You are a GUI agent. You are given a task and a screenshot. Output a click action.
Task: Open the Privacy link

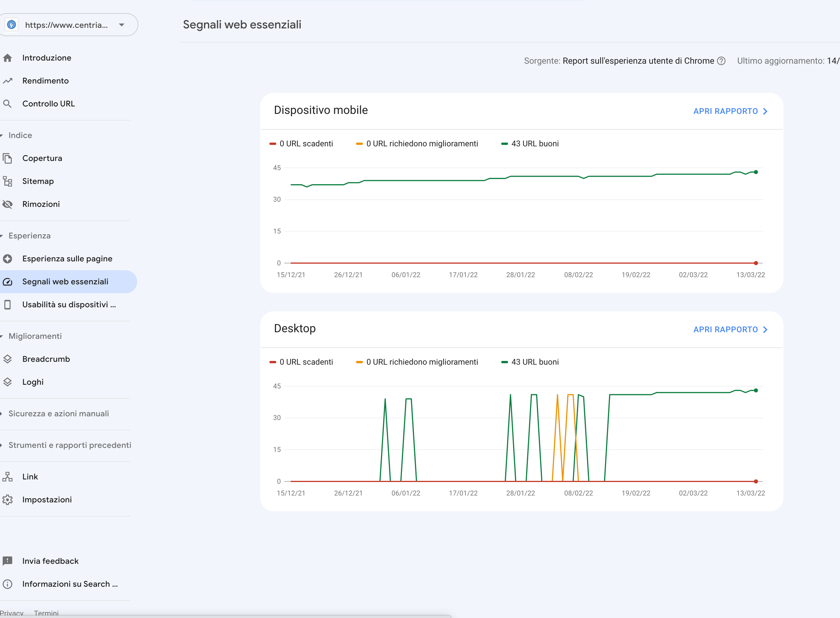[x=11, y=613]
